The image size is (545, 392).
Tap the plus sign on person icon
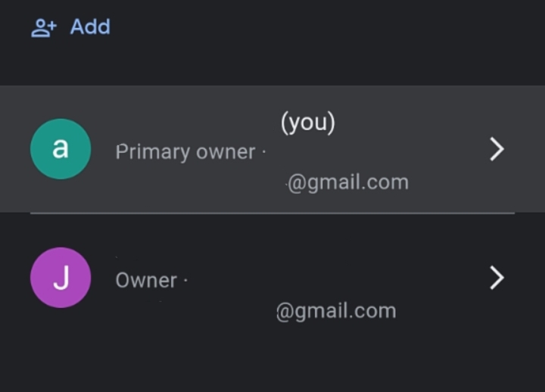(52, 25)
